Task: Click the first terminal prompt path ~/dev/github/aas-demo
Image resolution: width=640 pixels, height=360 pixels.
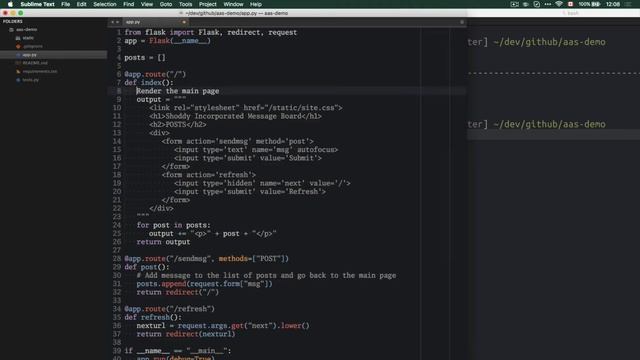Action: [549, 42]
